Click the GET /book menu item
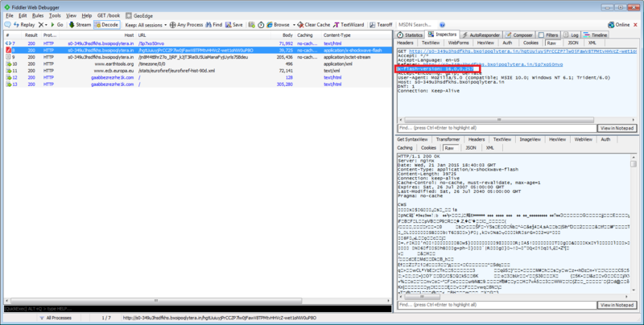 pyautogui.click(x=109, y=15)
